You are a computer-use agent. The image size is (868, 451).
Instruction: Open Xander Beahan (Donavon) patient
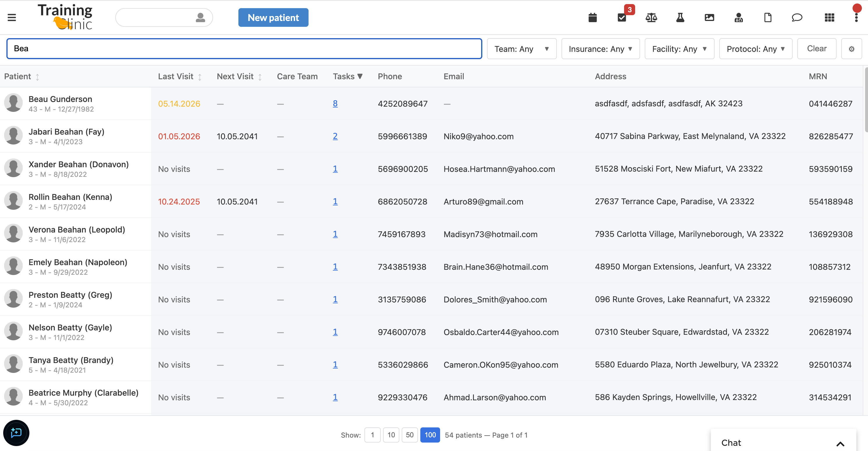coord(79,164)
